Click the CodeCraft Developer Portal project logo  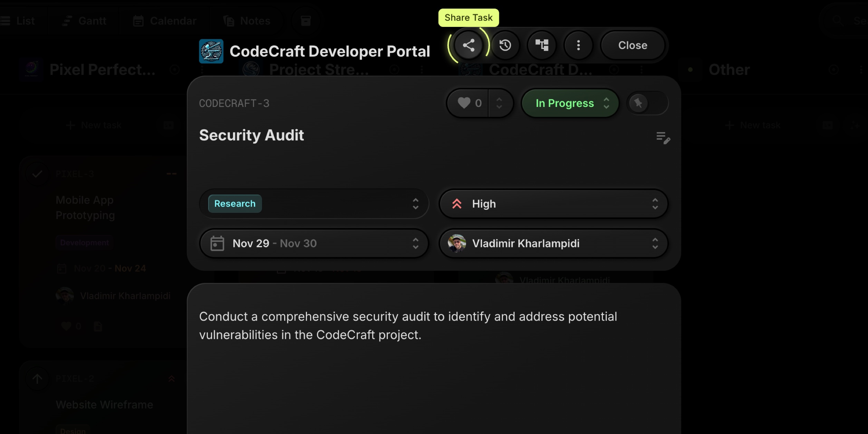pyautogui.click(x=211, y=51)
